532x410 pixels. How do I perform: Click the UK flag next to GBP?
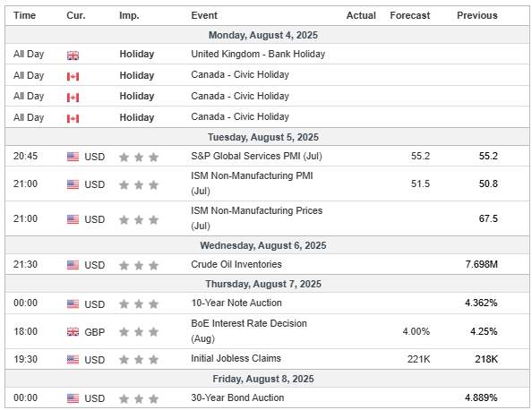coord(73,331)
